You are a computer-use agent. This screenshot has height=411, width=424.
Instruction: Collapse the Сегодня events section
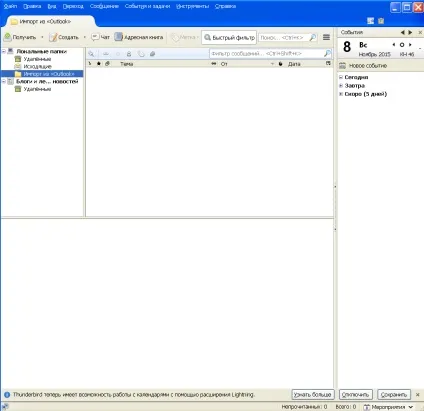[x=341, y=77]
